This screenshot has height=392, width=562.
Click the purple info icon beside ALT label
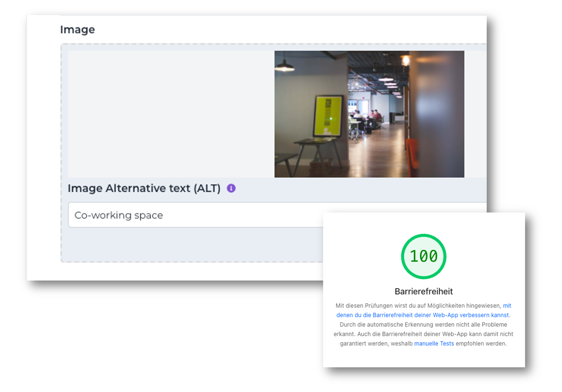pos(231,188)
